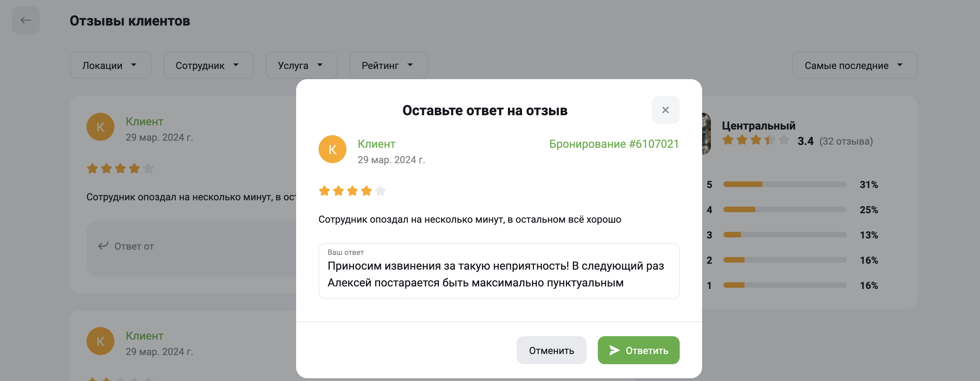Click the Центральный location thumbnail image
The image size is (980, 381).
(706, 134)
